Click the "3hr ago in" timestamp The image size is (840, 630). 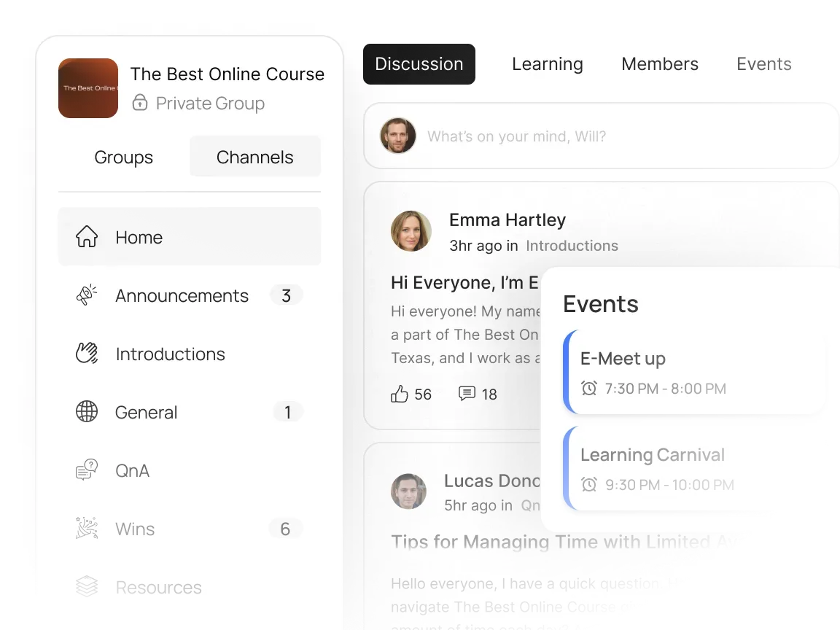coord(483,246)
